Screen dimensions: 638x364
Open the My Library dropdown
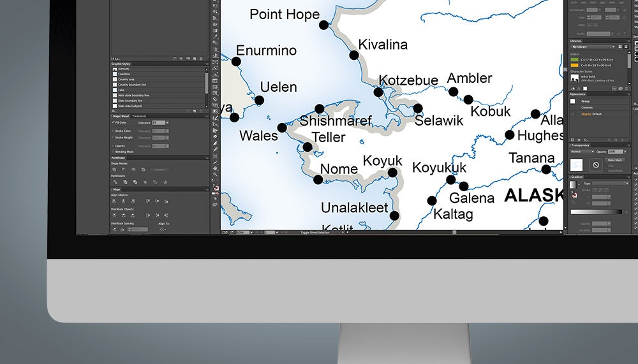(593, 47)
